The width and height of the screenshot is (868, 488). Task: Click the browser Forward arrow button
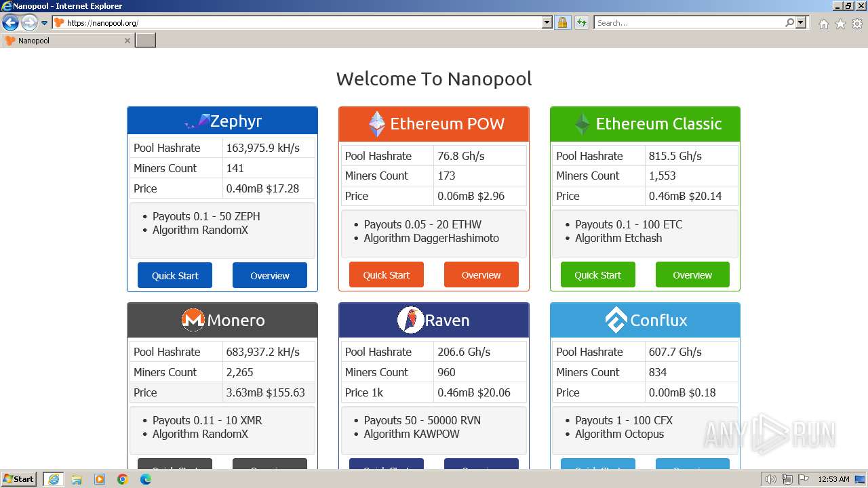29,23
